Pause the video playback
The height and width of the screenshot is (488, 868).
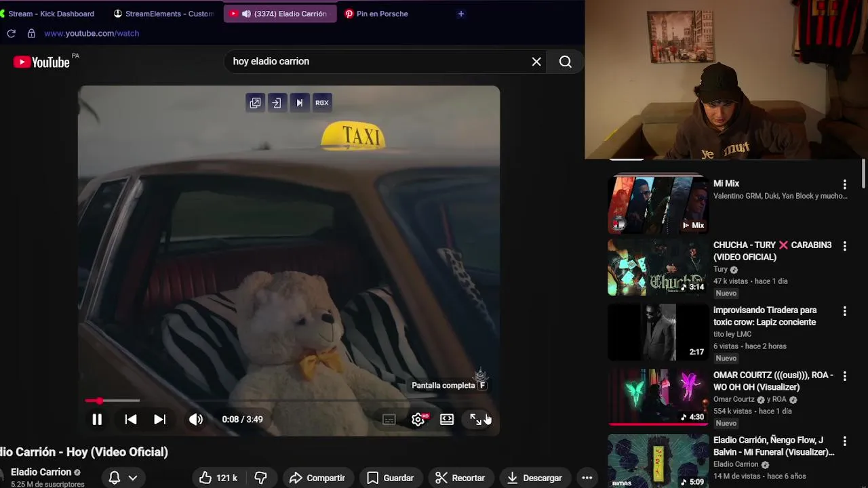97,420
